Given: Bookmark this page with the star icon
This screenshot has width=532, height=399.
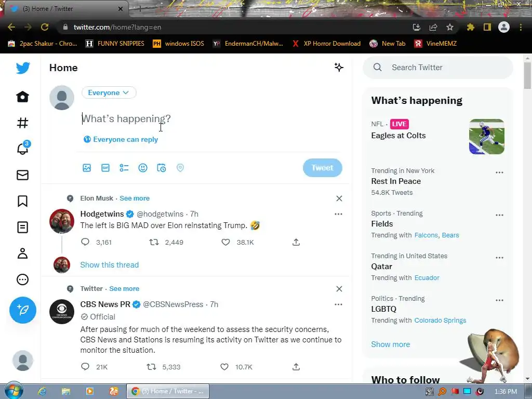Looking at the screenshot, I should (450, 27).
